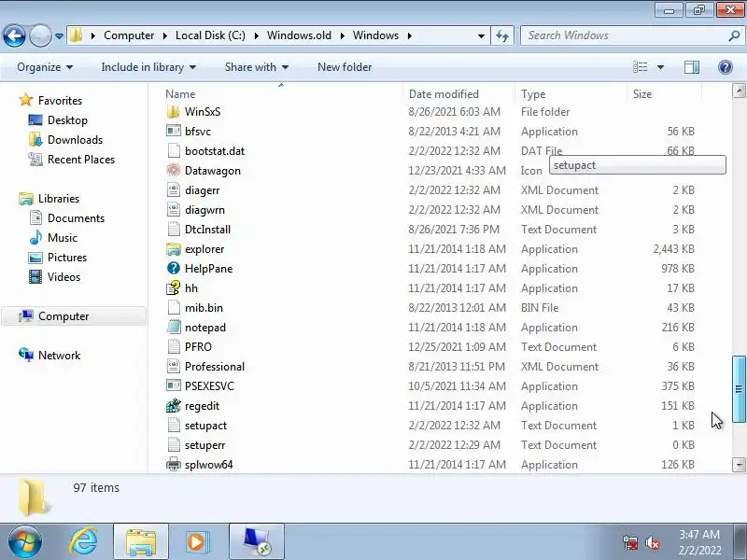Change your view icon button

641,67
